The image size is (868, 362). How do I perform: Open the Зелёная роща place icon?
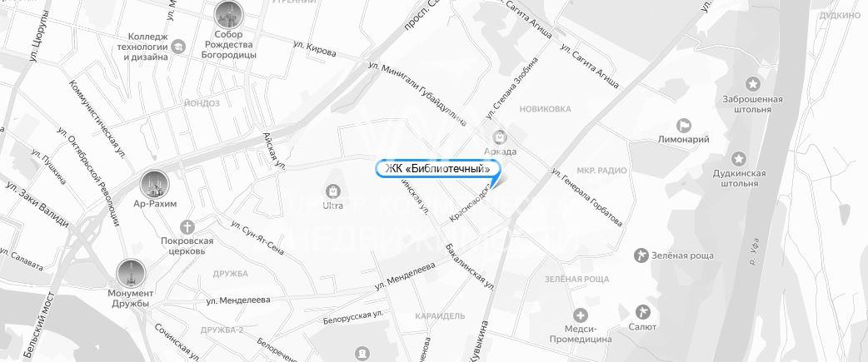click(641, 255)
